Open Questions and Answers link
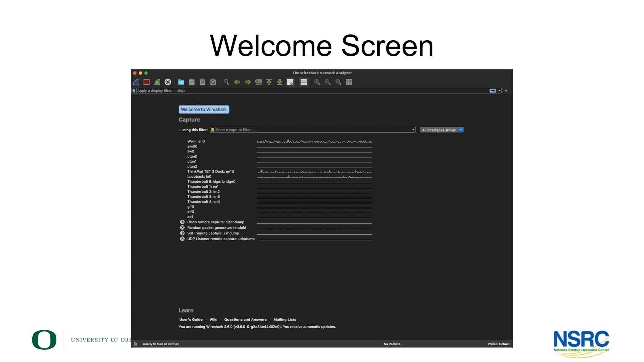Image resolution: width=644 pixels, height=362 pixels. click(x=245, y=320)
